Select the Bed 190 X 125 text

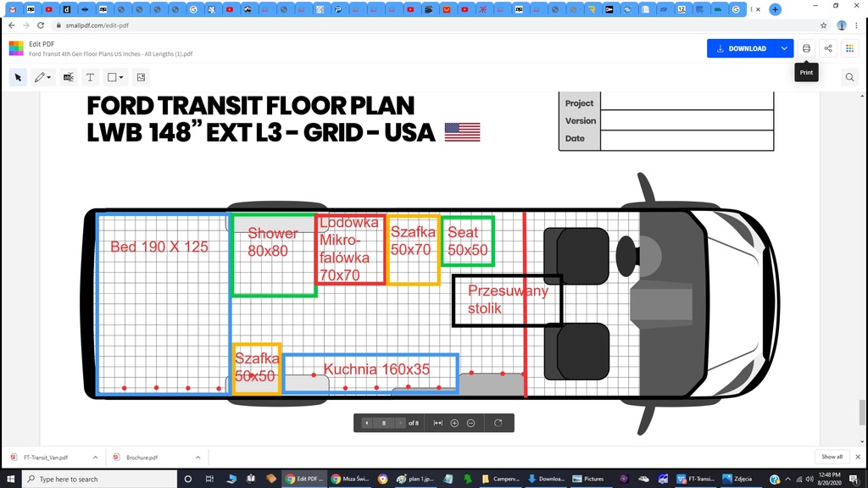159,247
